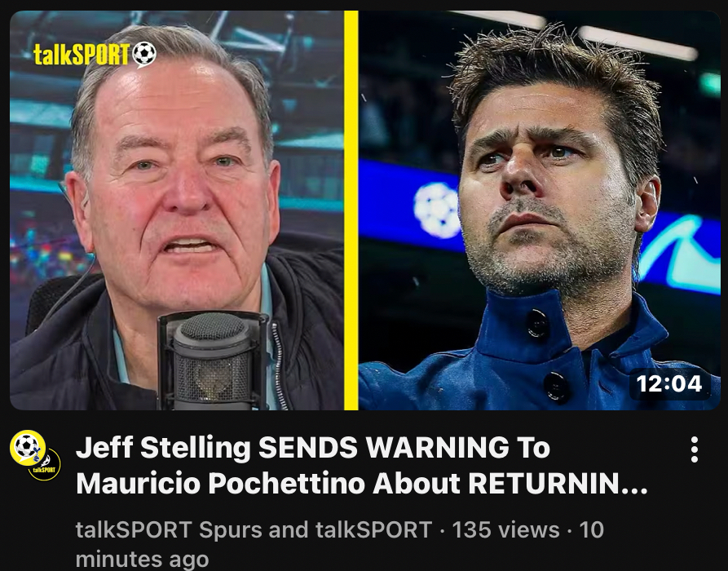Screen dimensions: 728x571
Task: Click the studio microphone in the thumbnail
Action: (x=214, y=361)
